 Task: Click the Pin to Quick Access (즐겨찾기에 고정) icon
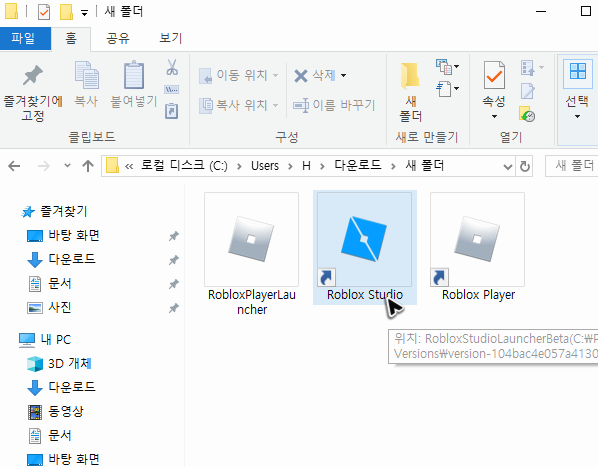pos(33,75)
